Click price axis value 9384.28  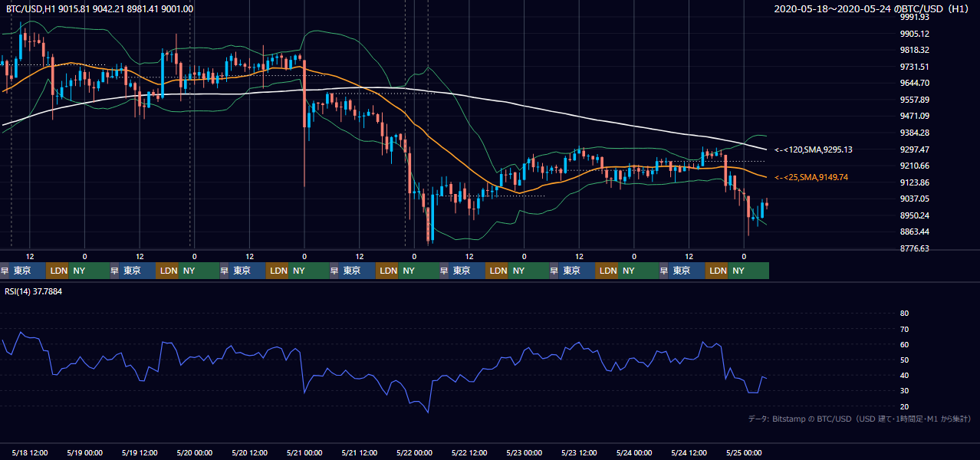(x=915, y=133)
